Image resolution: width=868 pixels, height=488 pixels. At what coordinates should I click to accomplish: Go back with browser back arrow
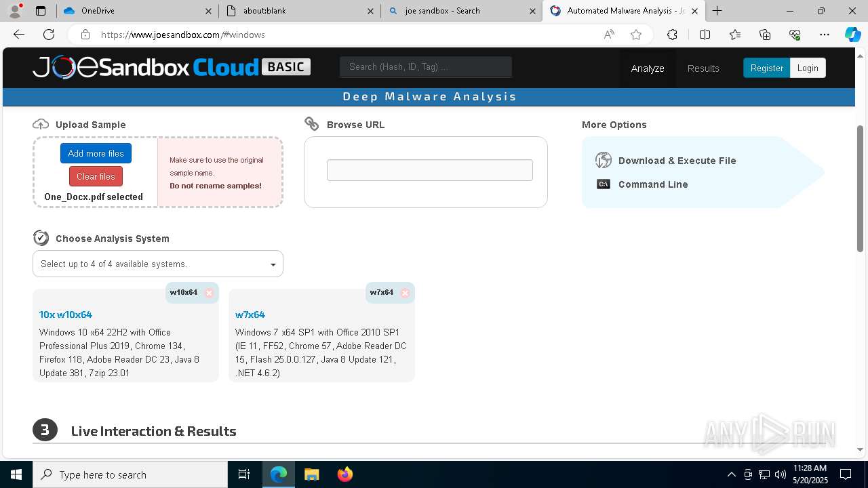click(19, 35)
